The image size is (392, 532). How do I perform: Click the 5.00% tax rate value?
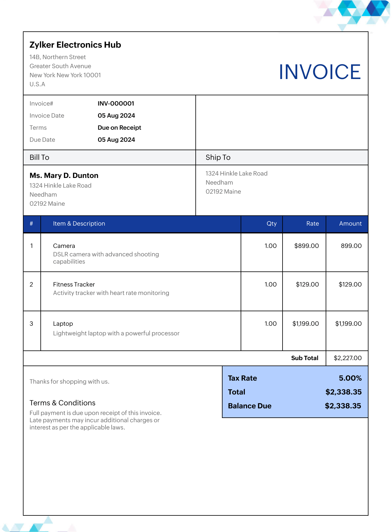350,378
